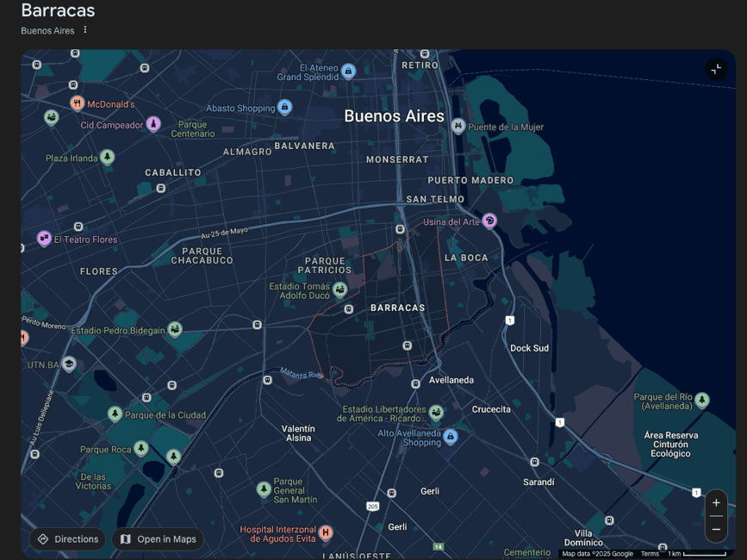Select the Parque del Río Avellaneda marker
Screen dimensions: 747x560
[x=702, y=400]
